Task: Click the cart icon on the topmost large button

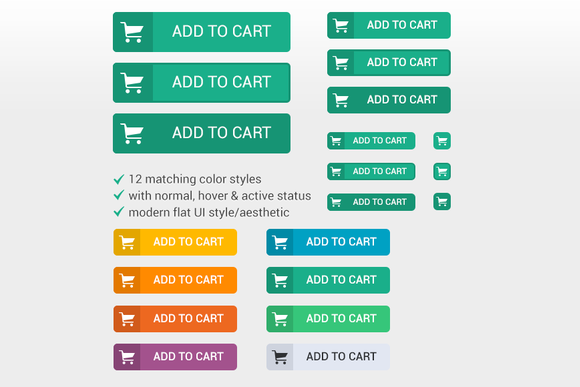Action: [132, 33]
